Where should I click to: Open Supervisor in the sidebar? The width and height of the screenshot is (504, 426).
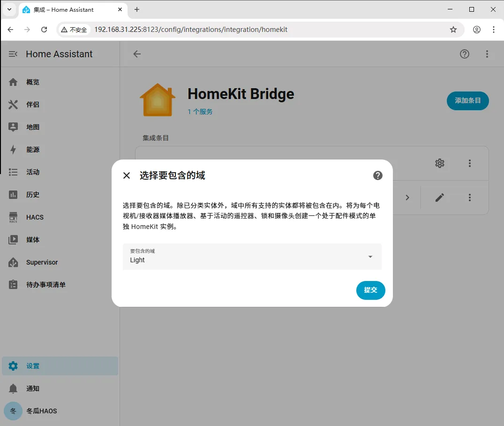pyautogui.click(x=60, y=262)
